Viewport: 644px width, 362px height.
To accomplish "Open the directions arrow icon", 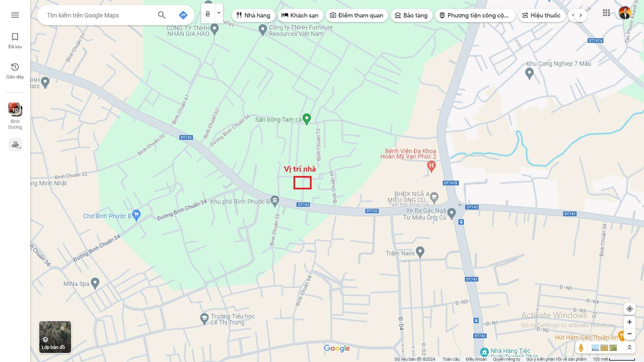I will click(183, 15).
